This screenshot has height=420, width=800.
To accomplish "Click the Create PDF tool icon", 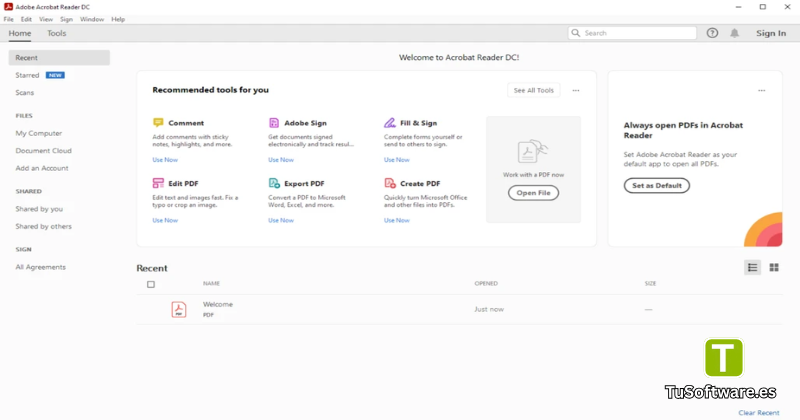I will click(x=390, y=183).
